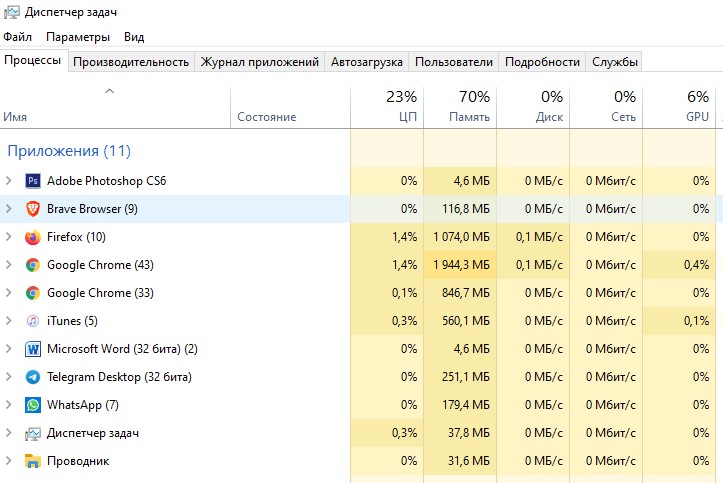Expand the iTunes (5) process group

(x=9, y=321)
